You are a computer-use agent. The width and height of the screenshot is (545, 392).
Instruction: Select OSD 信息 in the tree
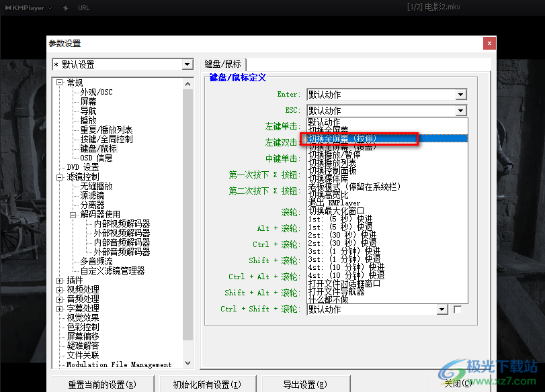pyautogui.click(x=96, y=158)
